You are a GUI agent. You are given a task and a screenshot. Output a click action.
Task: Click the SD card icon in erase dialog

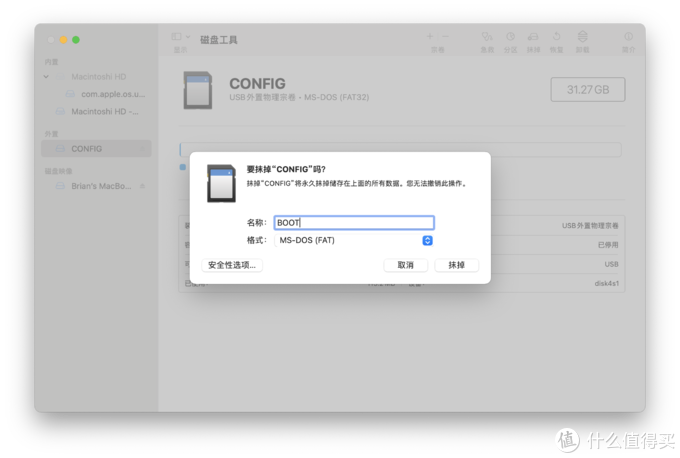click(x=221, y=183)
